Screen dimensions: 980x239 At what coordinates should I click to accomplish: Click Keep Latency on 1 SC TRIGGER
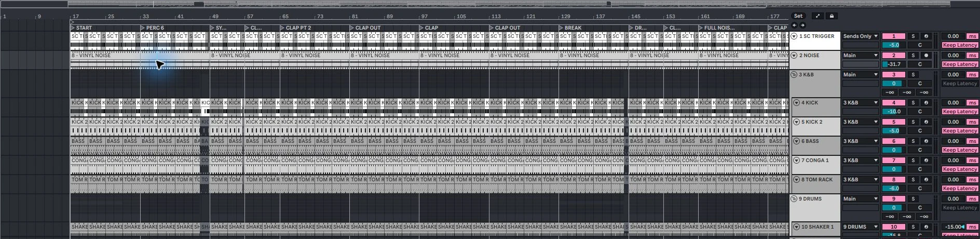click(x=960, y=45)
